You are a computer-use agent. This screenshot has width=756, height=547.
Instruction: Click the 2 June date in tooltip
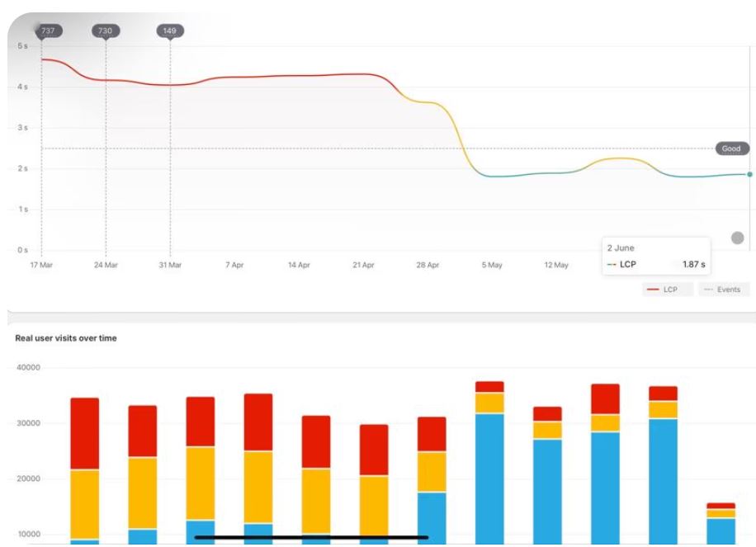[621, 248]
